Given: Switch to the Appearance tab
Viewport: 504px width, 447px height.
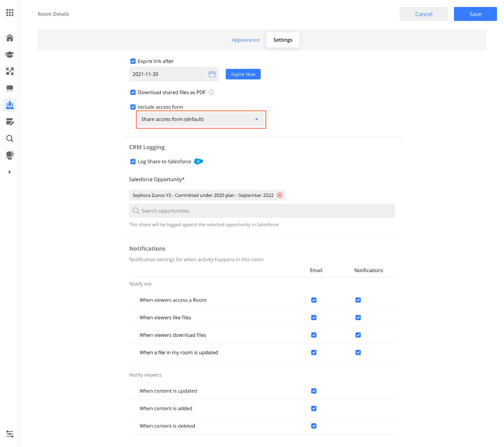Looking at the screenshot, I should point(245,40).
